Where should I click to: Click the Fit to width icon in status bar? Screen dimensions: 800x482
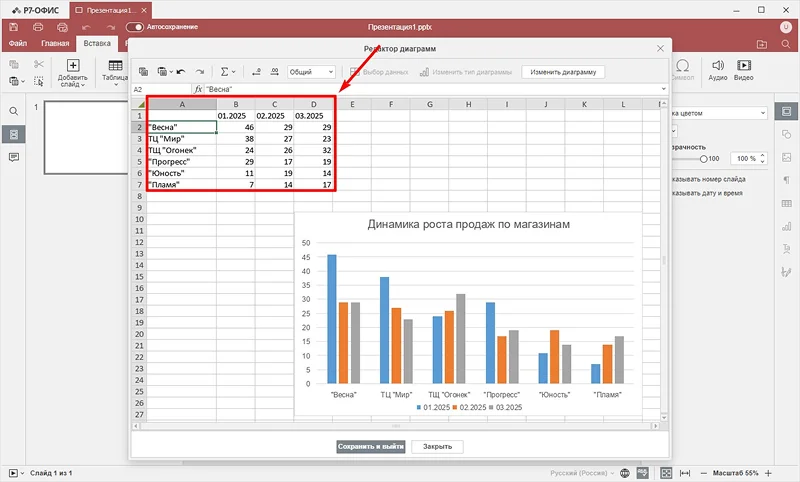click(x=685, y=473)
